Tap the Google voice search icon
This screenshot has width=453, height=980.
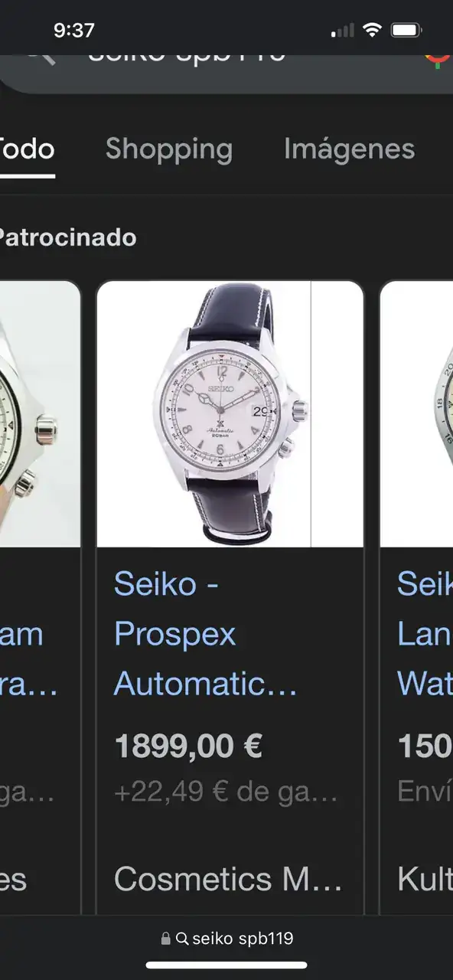[x=440, y=60]
